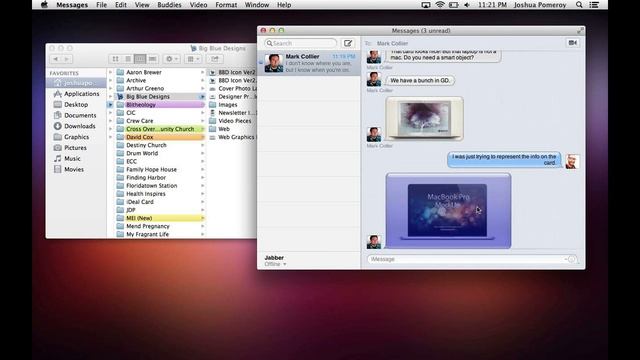Image resolution: width=640 pixels, height=360 pixels.
Task: Select the Floridatown Station folder
Action: click(x=160, y=186)
